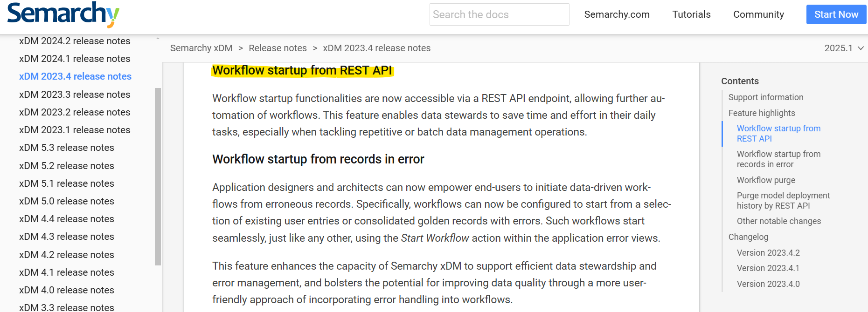Jump to Other notable changes in Contents
This screenshot has width=868, height=312.
(x=779, y=221)
